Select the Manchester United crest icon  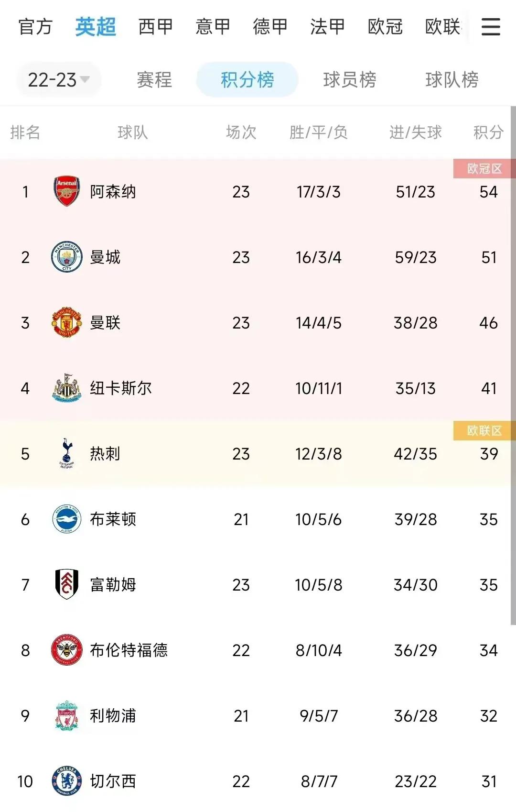[67, 322]
